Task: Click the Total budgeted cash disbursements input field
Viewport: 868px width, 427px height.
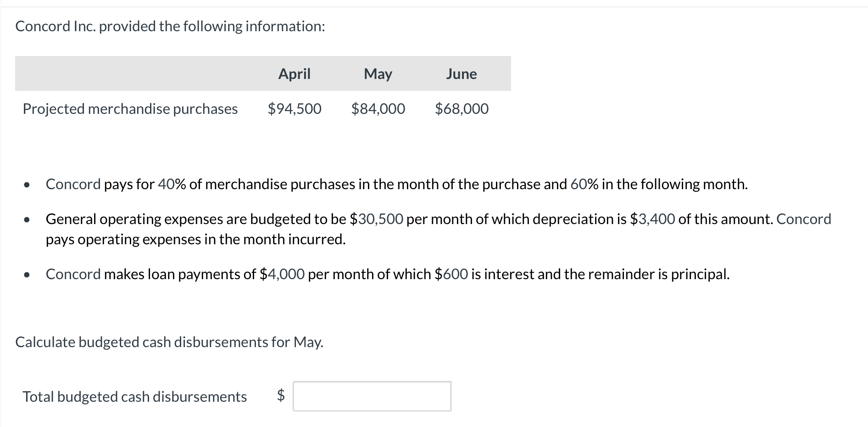Action: point(372,396)
